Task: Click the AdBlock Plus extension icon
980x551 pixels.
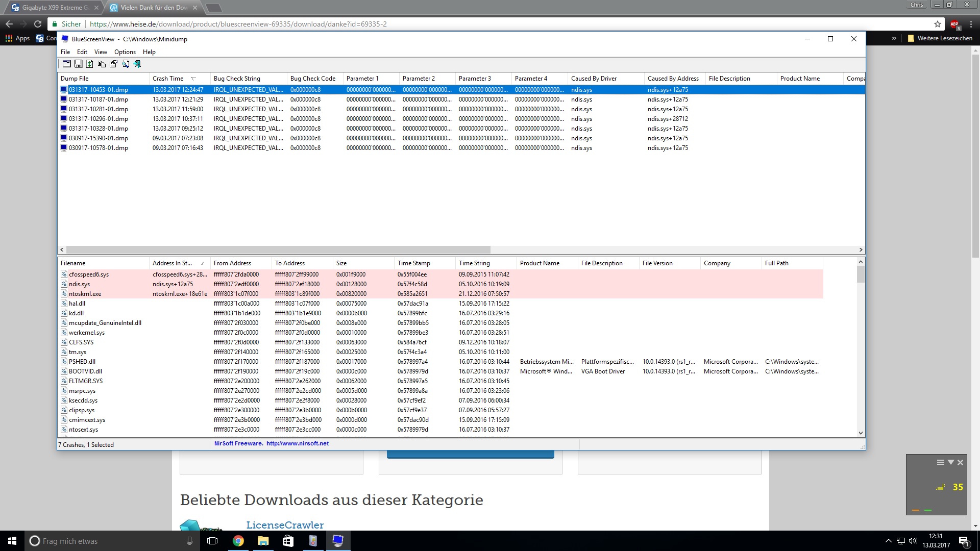Action: 954,24
